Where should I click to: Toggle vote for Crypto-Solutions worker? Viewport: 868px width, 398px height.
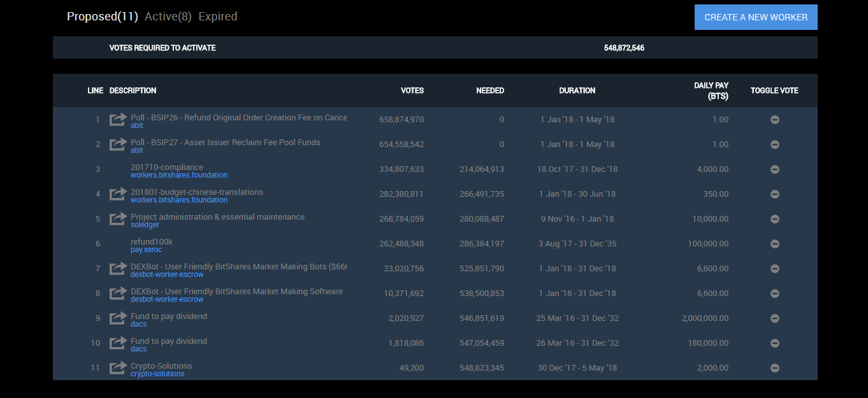775,368
